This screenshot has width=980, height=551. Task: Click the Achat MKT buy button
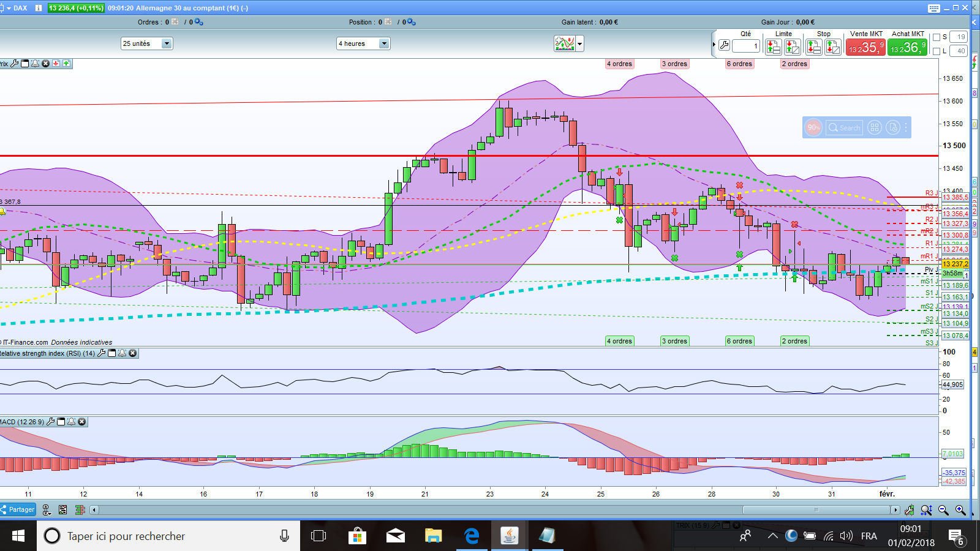tap(907, 47)
